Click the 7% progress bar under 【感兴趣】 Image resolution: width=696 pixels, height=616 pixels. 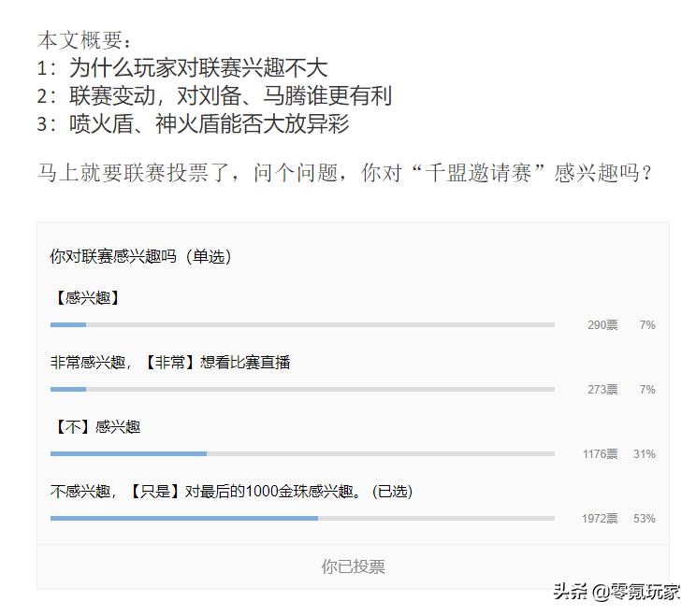pos(302,325)
